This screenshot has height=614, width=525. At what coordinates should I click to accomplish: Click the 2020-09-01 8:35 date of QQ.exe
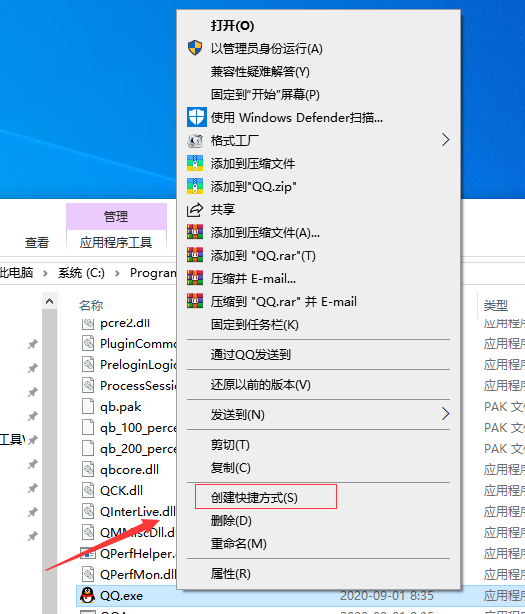coord(386,596)
